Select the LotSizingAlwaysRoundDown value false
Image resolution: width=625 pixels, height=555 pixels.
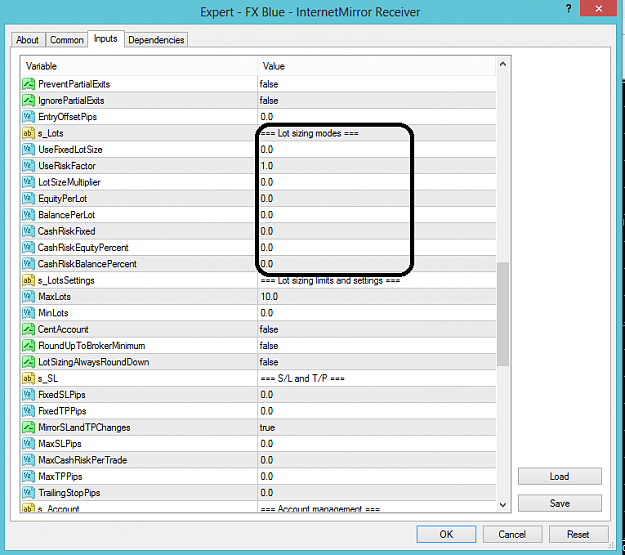[269, 362]
